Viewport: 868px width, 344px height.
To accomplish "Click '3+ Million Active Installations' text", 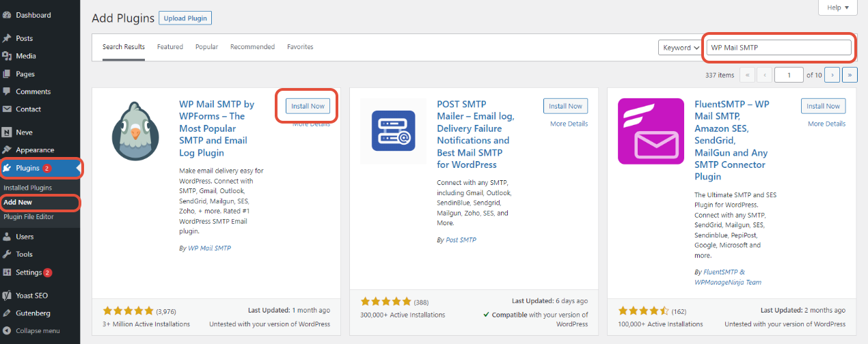I will point(146,324).
